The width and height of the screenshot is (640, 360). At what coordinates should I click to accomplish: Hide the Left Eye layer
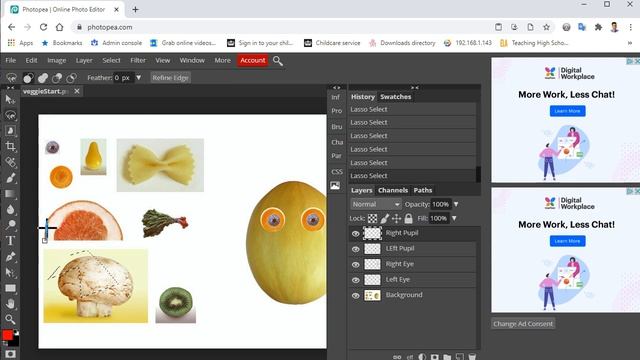click(356, 280)
